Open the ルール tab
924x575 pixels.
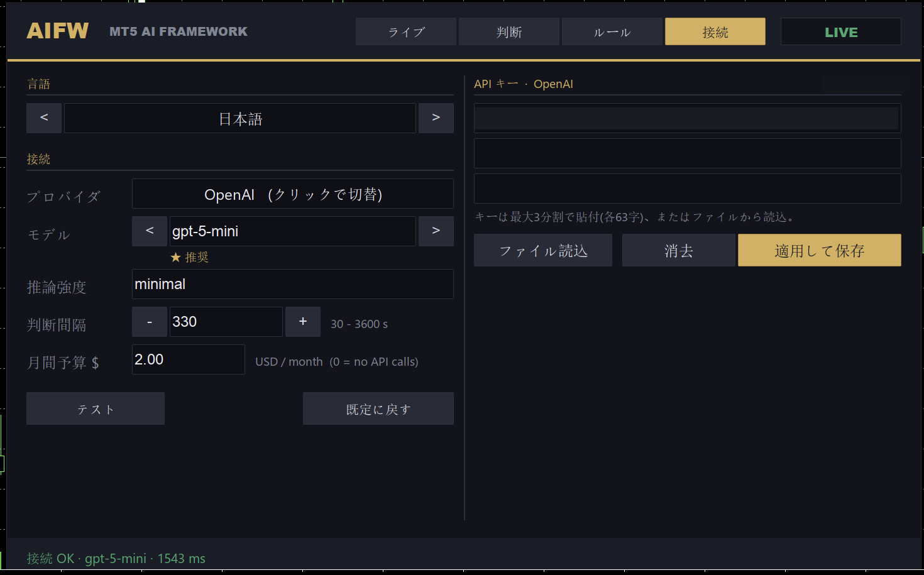pos(612,31)
